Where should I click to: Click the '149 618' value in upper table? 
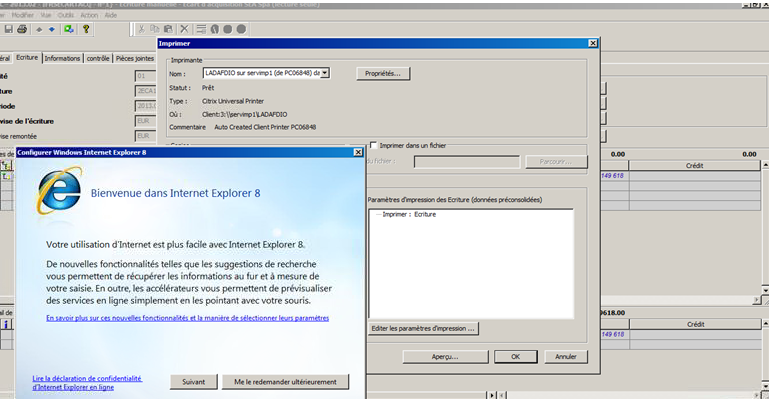coord(613,176)
